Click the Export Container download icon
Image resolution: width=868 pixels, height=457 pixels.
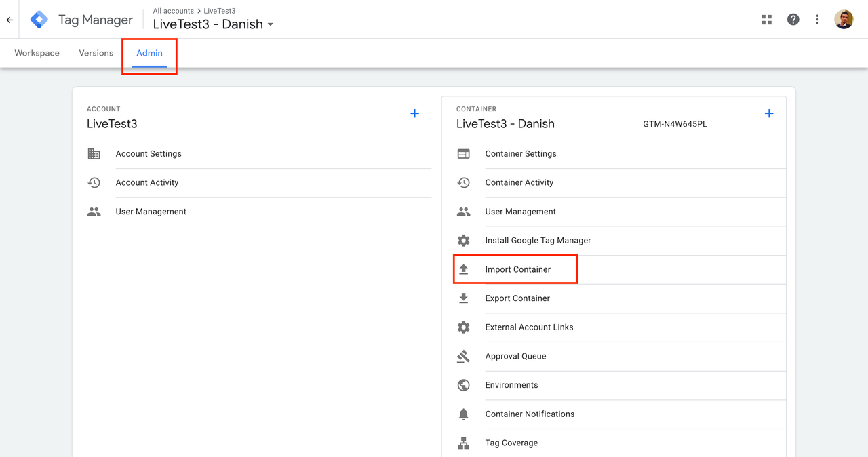click(x=464, y=298)
